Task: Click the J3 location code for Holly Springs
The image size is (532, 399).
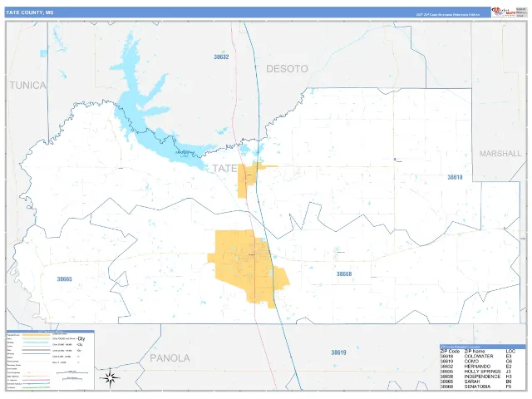Action: point(509,372)
